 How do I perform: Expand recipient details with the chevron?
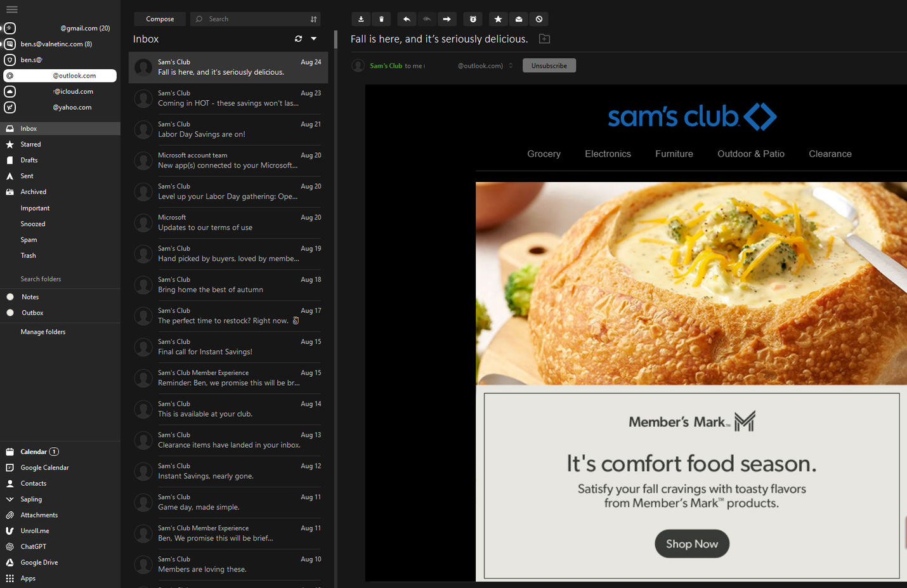[511, 65]
